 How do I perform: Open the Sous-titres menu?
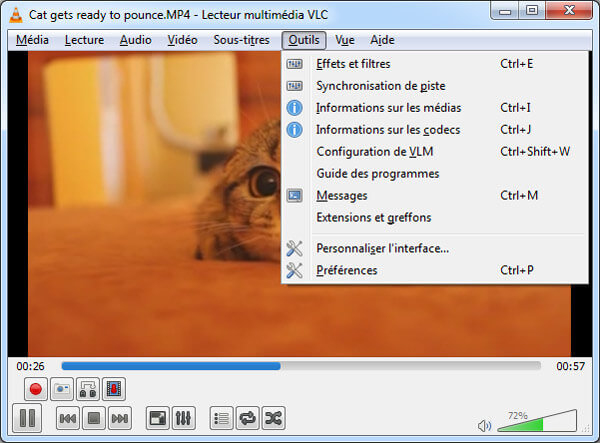[241, 40]
